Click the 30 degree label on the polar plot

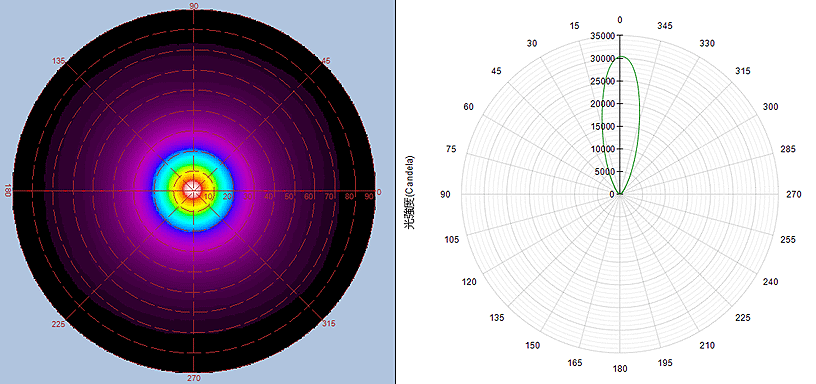(532, 44)
